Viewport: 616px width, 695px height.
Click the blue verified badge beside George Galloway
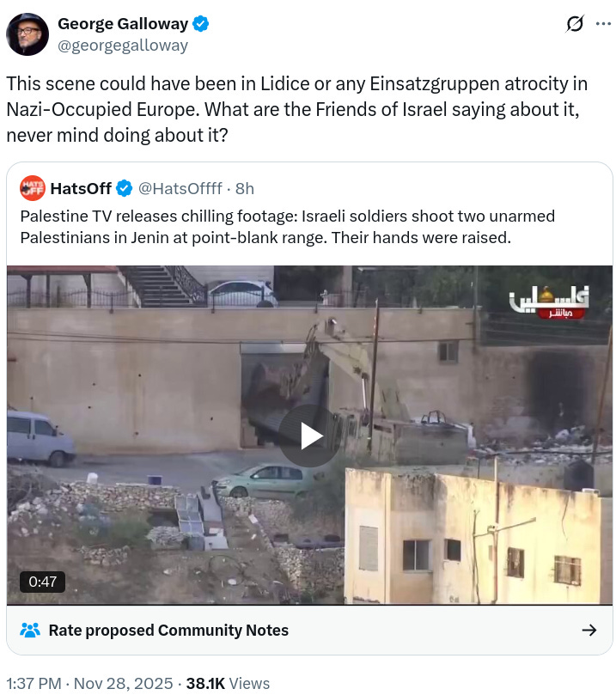point(201,23)
